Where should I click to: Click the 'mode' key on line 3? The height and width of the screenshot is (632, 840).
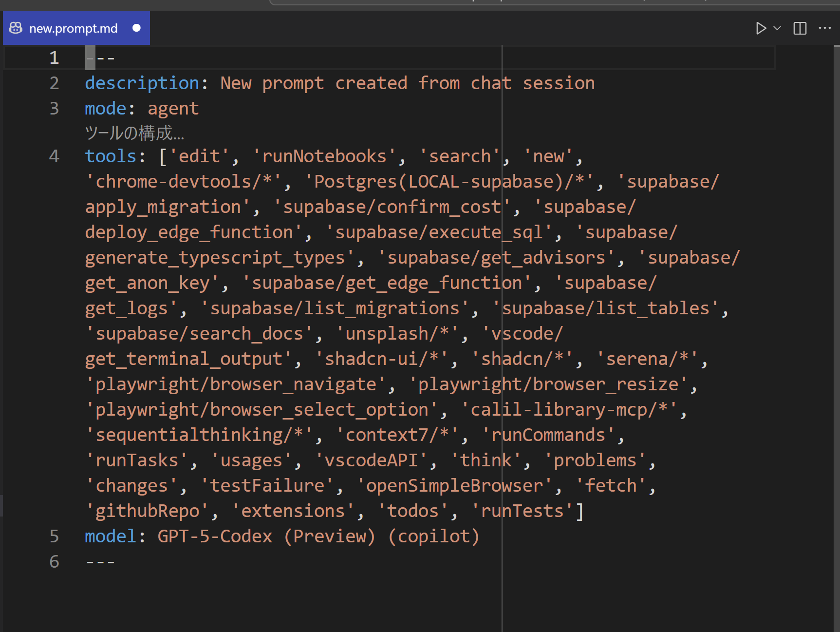pos(106,109)
